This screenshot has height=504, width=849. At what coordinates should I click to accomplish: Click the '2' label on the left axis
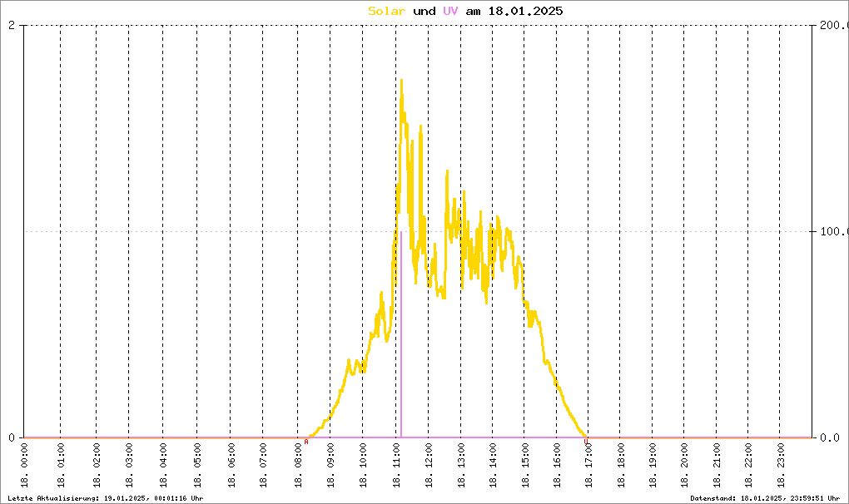click(x=12, y=26)
